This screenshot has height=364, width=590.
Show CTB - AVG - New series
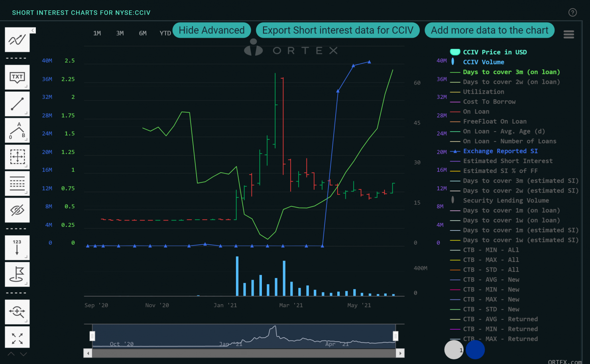(x=485, y=279)
